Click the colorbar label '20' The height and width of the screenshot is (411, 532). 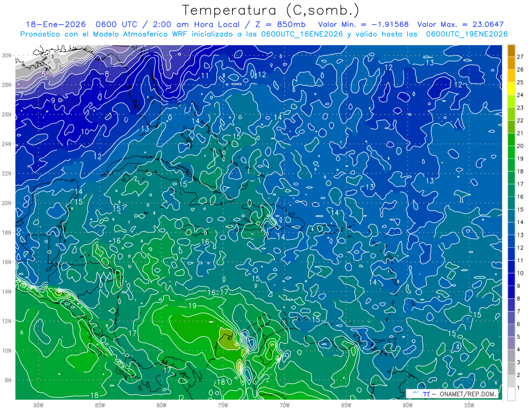coord(520,146)
